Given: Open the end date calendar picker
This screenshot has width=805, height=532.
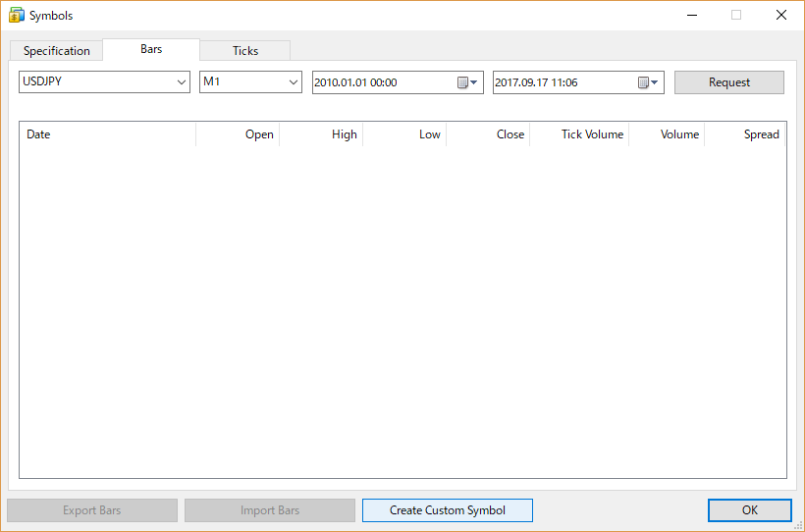Looking at the screenshot, I should click(x=648, y=82).
